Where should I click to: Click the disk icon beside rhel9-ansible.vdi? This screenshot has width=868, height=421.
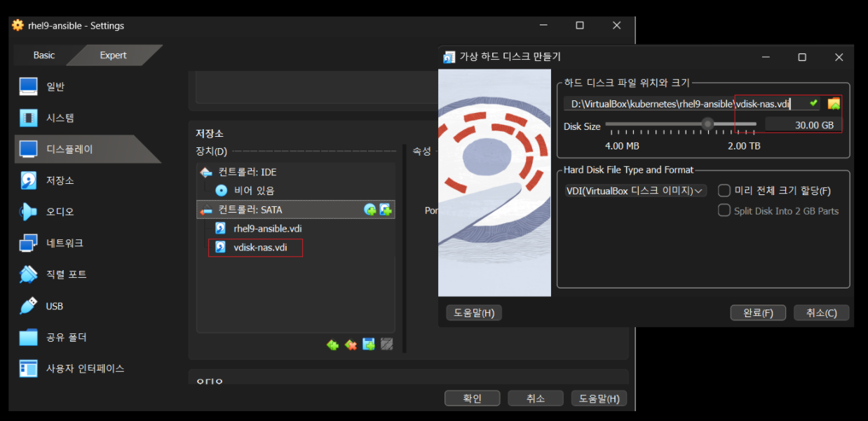(220, 229)
